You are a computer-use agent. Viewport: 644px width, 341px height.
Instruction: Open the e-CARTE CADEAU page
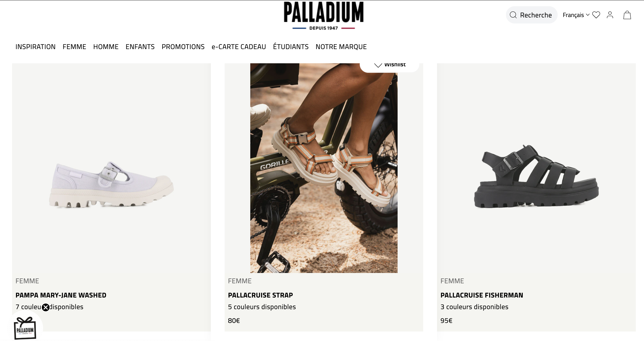pyautogui.click(x=239, y=47)
